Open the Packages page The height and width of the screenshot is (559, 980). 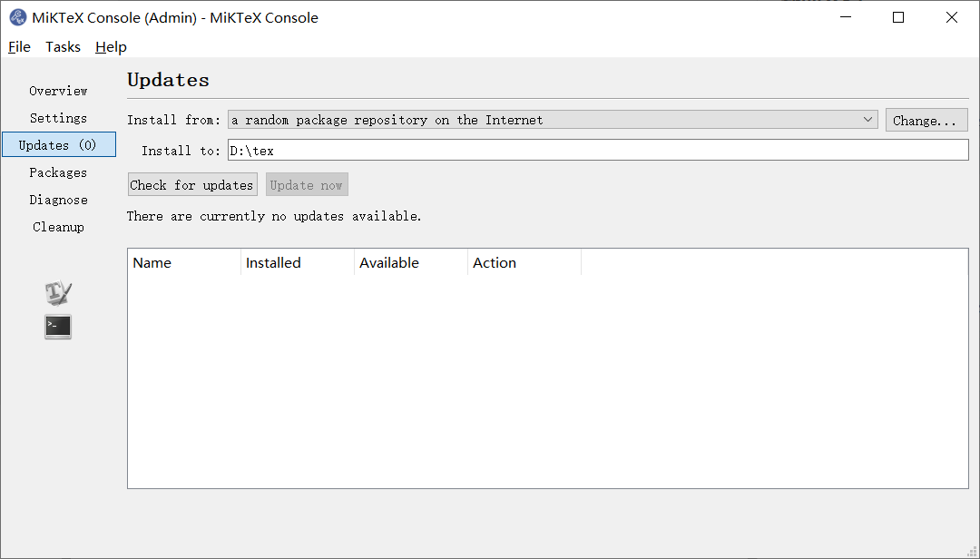(58, 172)
